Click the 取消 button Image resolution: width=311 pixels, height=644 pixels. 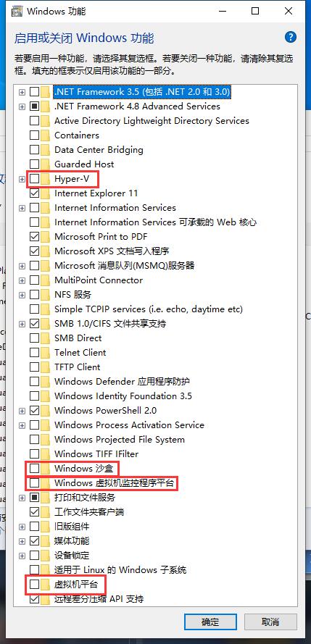270,622
